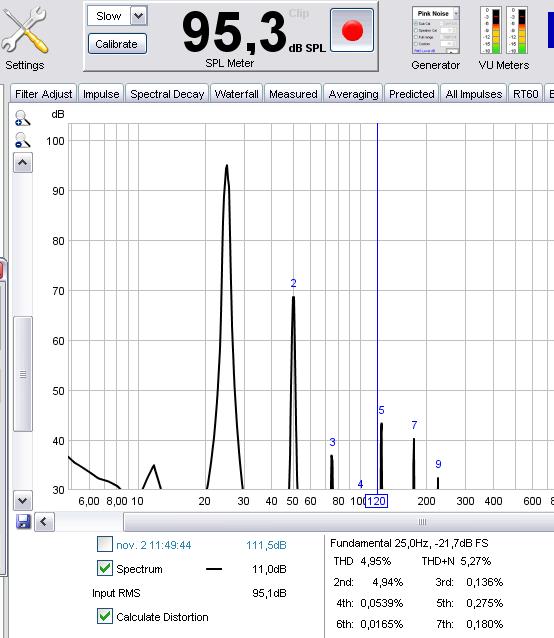Open the Settings wrench icon

24,31
